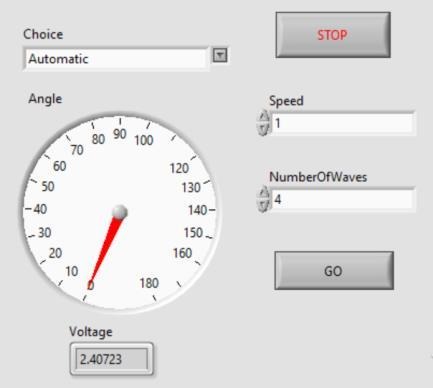
Task: Click the Angle label
Action: tap(45, 99)
